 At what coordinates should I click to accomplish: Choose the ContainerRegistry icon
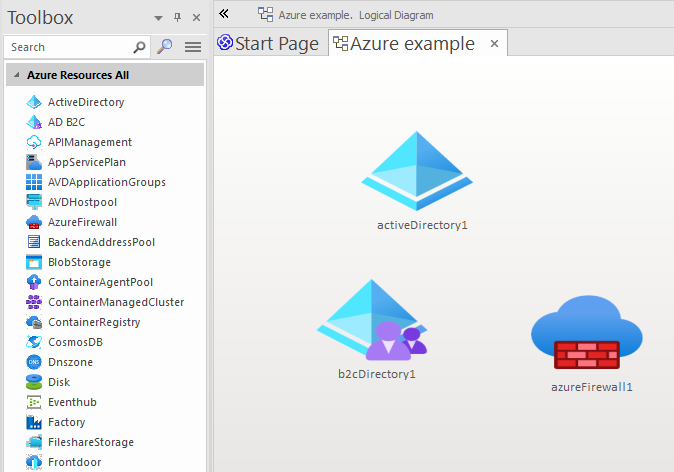(x=34, y=322)
